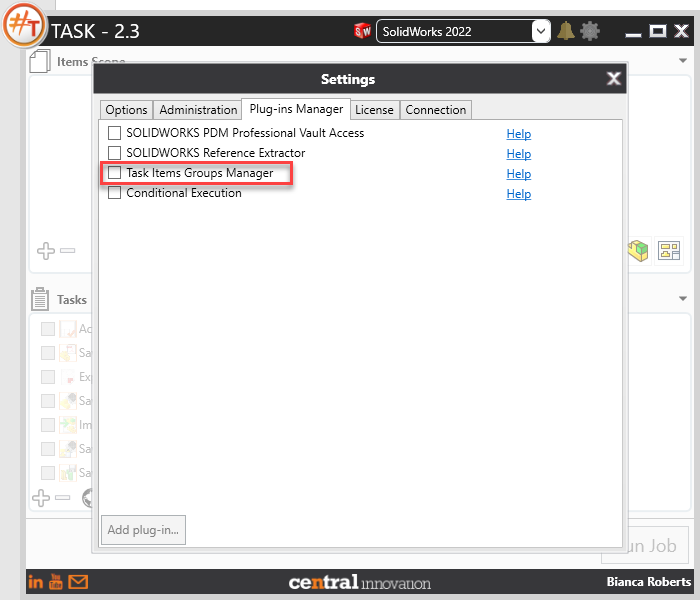Screen dimensions: 700x600
Task: Click the Tasks clipboard icon
Action: point(40,299)
